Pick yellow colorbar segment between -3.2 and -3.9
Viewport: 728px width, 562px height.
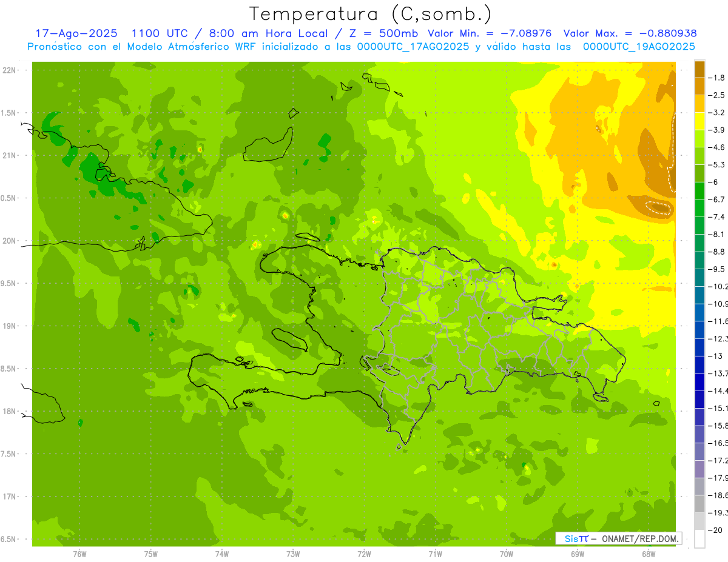pos(699,121)
